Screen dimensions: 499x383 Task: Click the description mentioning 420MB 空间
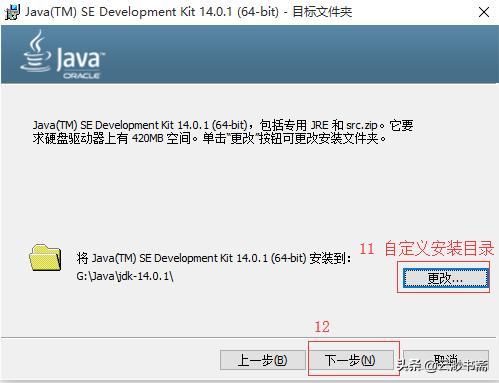(223, 132)
